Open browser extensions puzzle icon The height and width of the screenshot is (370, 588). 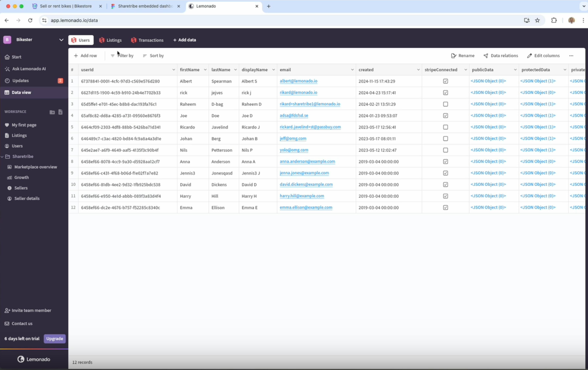pos(554,20)
